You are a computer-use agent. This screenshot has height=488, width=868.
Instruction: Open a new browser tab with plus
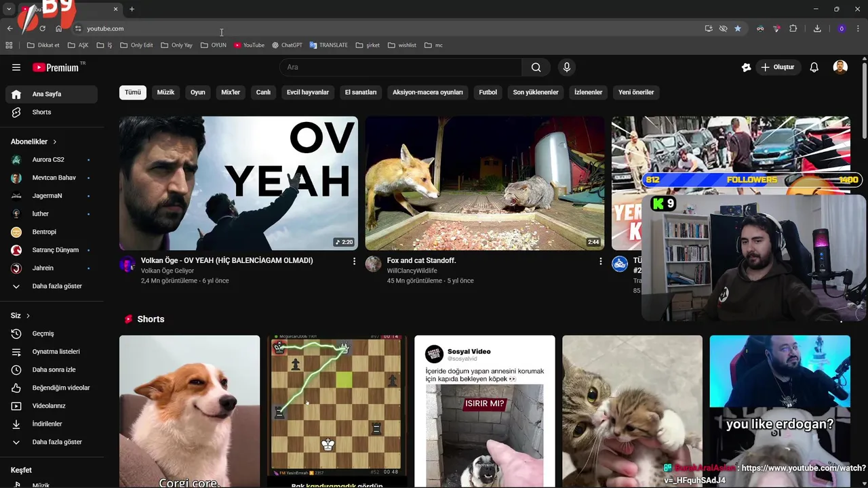pos(132,9)
